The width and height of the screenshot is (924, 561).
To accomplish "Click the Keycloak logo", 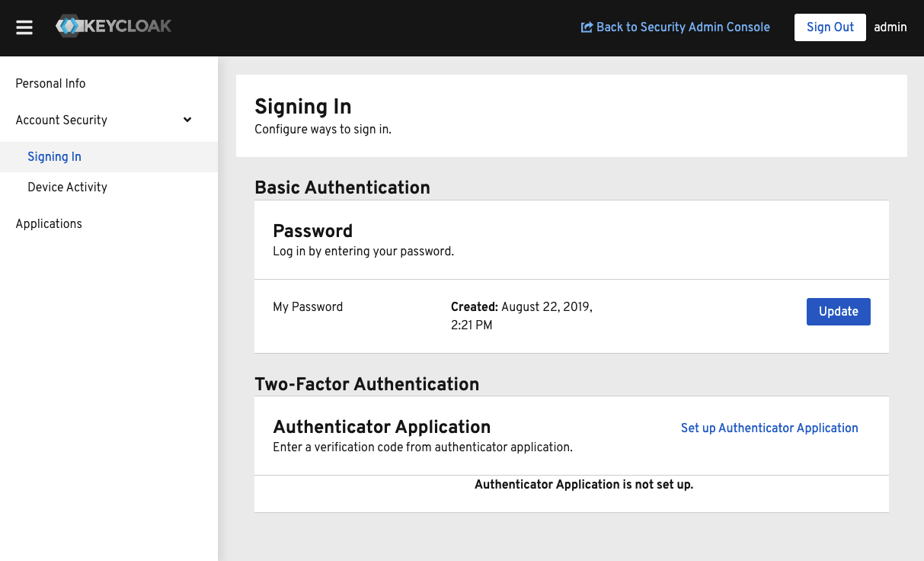I will coord(113,26).
